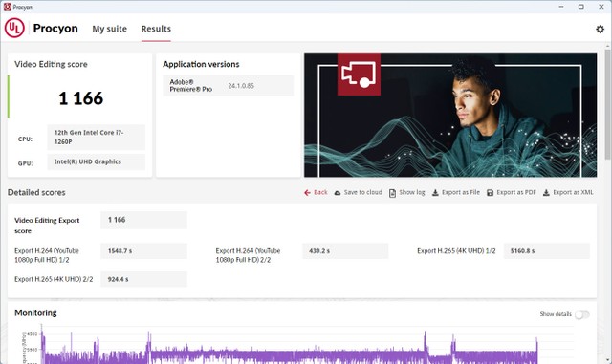The width and height of the screenshot is (612, 364).
Task: Switch to the My suite tab
Action: coord(109,29)
